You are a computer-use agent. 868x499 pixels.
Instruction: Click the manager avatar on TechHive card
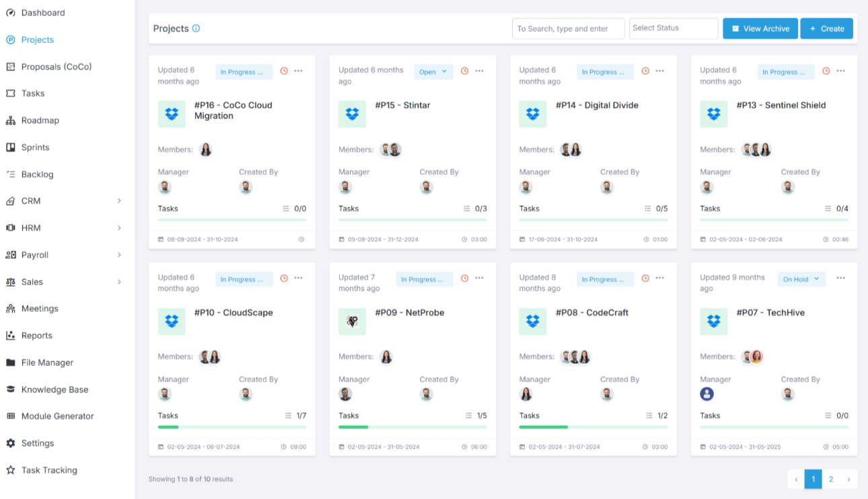coord(707,394)
